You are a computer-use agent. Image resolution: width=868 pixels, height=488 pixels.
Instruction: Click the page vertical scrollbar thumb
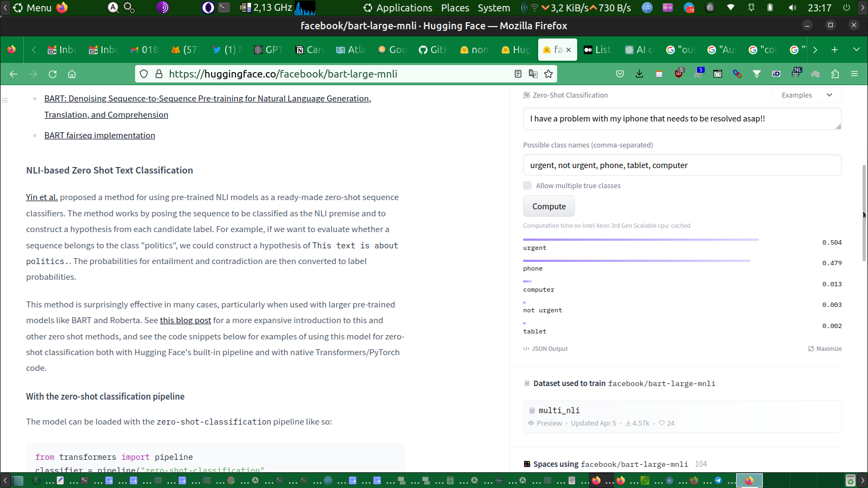(x=864, y=213)
